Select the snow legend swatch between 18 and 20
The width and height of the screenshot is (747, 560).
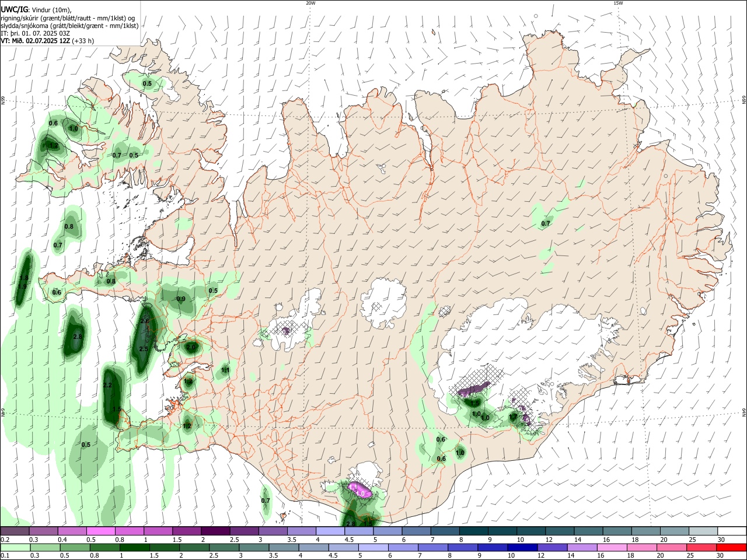tap(645, 531)
